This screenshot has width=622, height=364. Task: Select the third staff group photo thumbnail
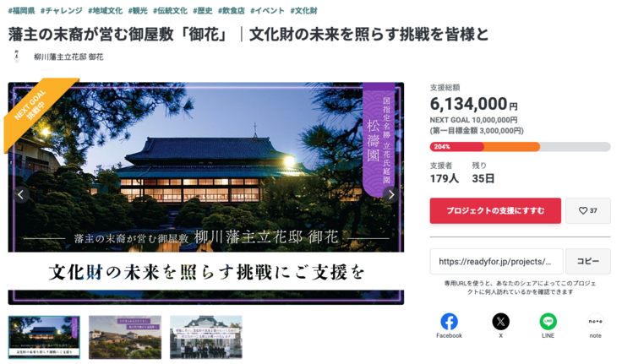click(x=206, y=337)
